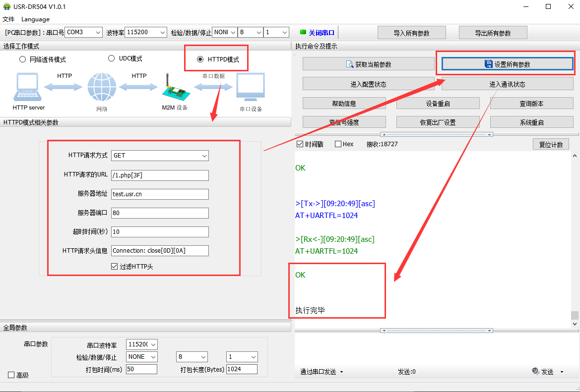The height and width of the screenshot is (392, 580).
Task: Select the 网络透传模式 radio button
Action: [x=22, y=59]
